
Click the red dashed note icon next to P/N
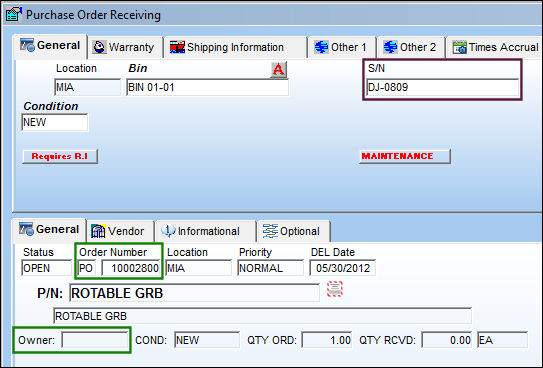[335, 289]
